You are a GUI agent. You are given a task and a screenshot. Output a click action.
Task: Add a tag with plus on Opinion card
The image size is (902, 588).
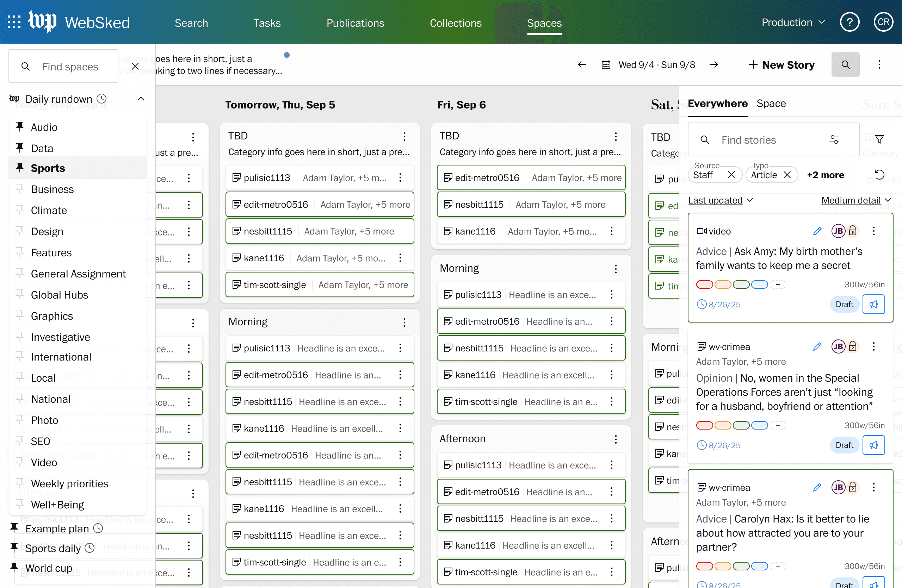pos(778,425)
